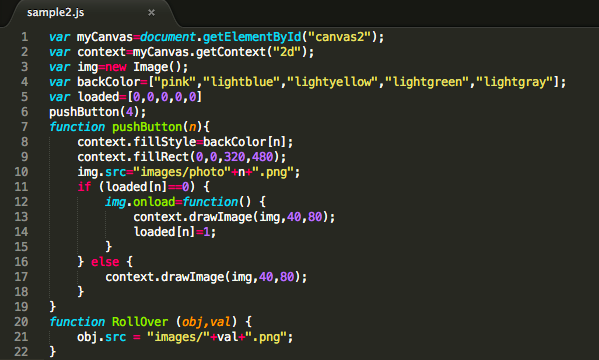Click the closing brace on line 19
Image resolution: width=599 pixels, height=360 pixels.
point(53,306)
